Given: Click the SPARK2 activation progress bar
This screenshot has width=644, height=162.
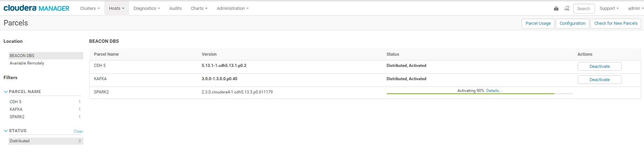Looking at the screenshot, I should pos(480,93).
